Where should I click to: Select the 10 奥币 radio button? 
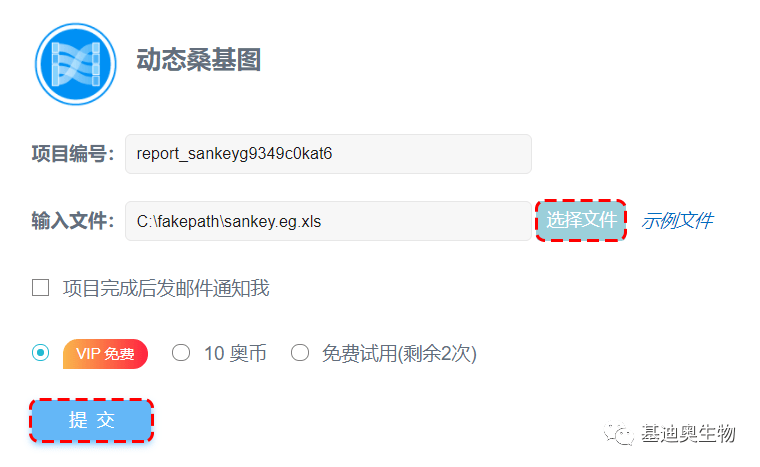[x=181, y=353]
